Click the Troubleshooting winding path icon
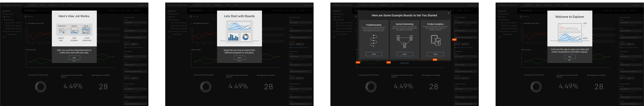Image resolution: width=644 pixels, height=106 pixels. [373, 40]
